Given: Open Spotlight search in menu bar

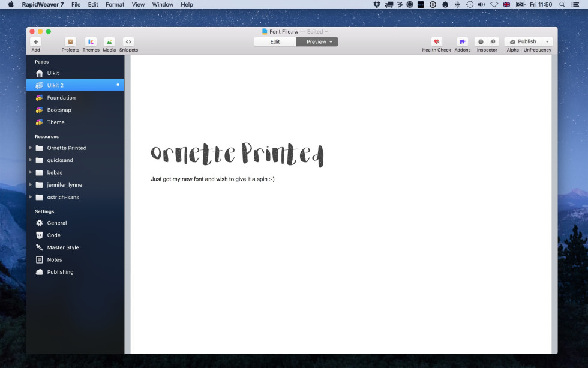Looking at the screenshot, I should coord(562,4).
